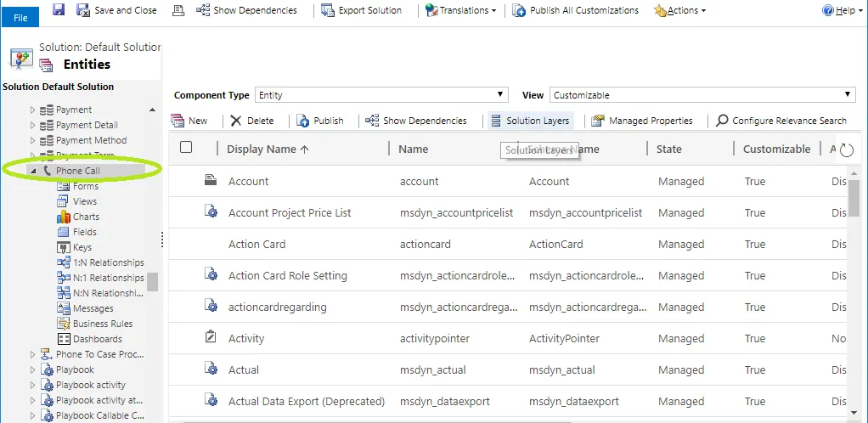Open Dashboards under Phone Call

(97, 339)
